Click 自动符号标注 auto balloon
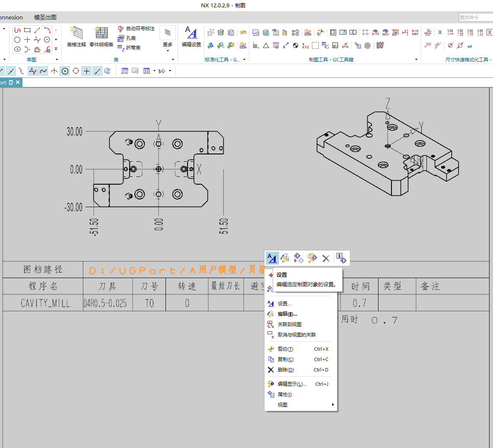493x448 pixels. tap(136, 29)
